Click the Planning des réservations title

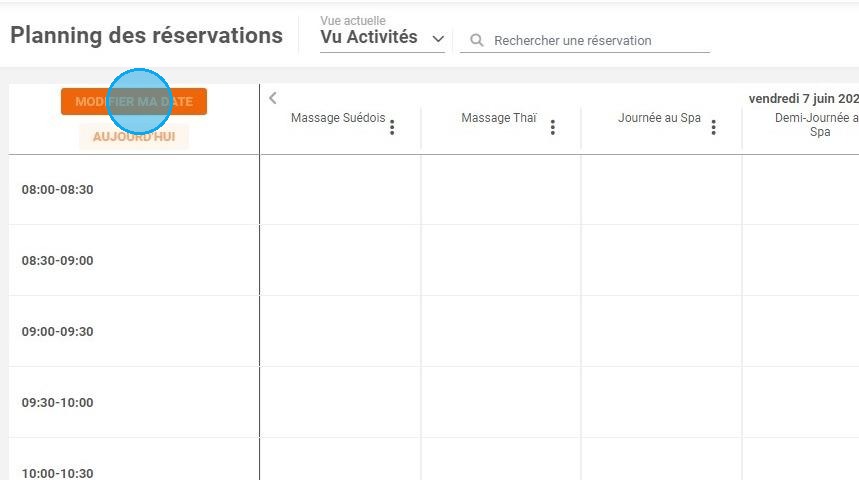click(146, 36)
